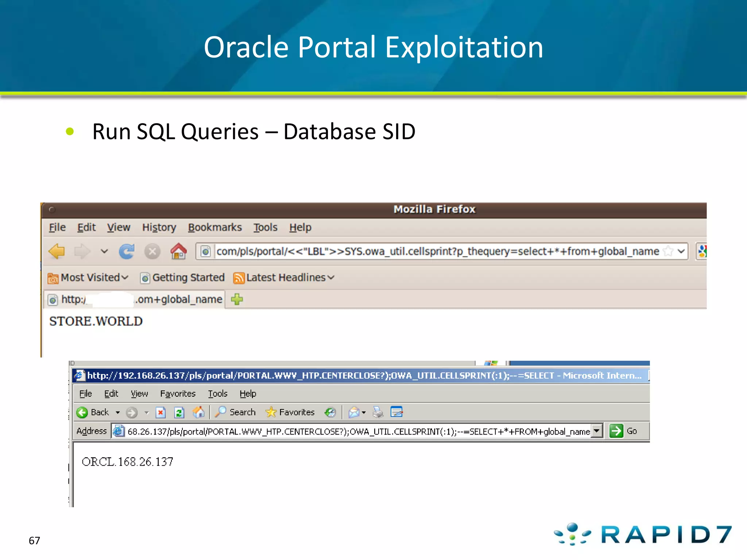747x560 pixels.
Task: Open Firefox history dropdown next to Forward
Action: pyautogui.click(x=104, y=251)
